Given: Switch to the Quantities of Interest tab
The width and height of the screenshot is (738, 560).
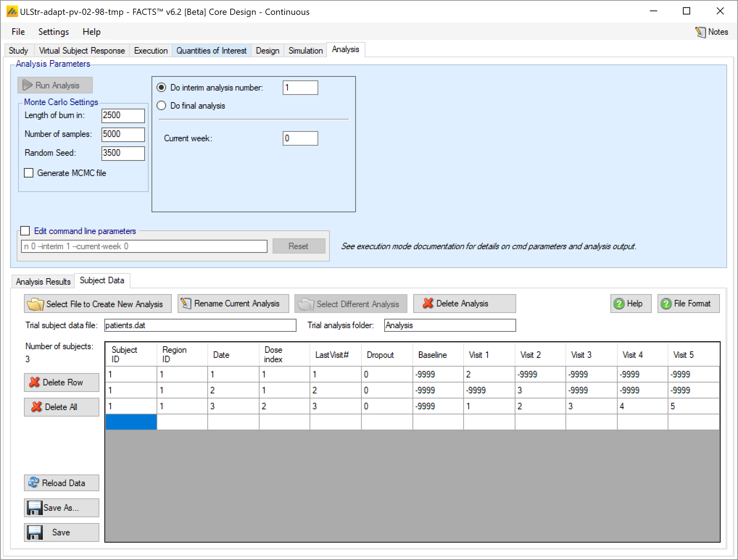Looking at the screenshot, I should pyautogui.click(x=211, y=51).
